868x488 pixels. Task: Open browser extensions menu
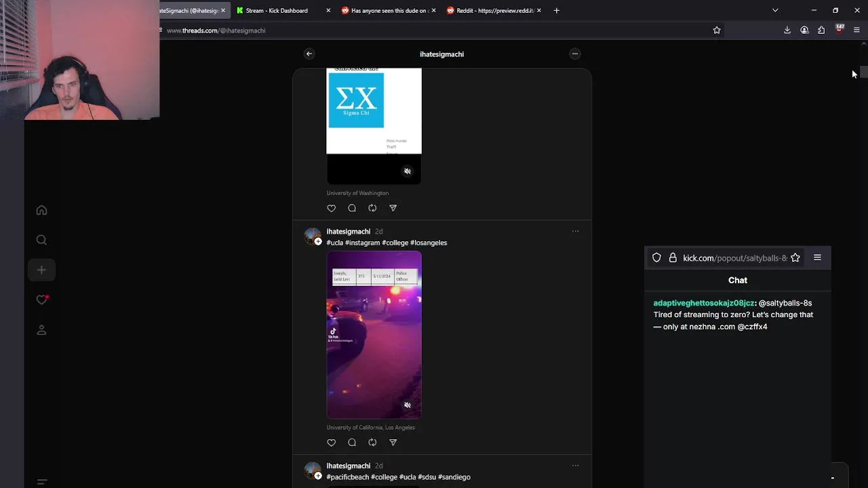pyautogui.click(x=821, y=30)
